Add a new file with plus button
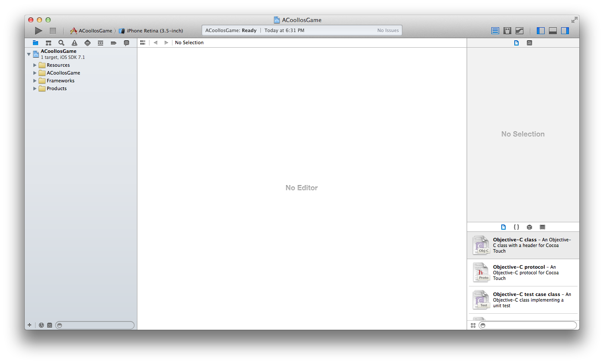This screenshot has height=364, width=604. [29, 325]
